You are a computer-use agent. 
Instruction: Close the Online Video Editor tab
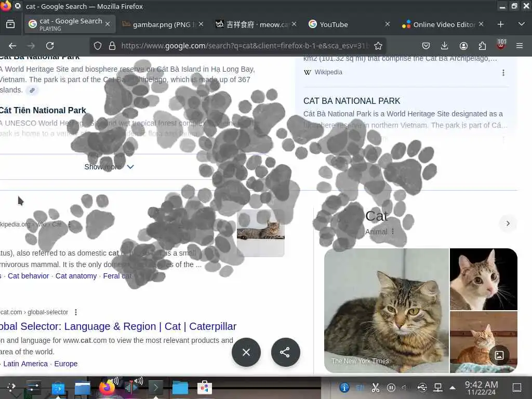coord(481,24)
